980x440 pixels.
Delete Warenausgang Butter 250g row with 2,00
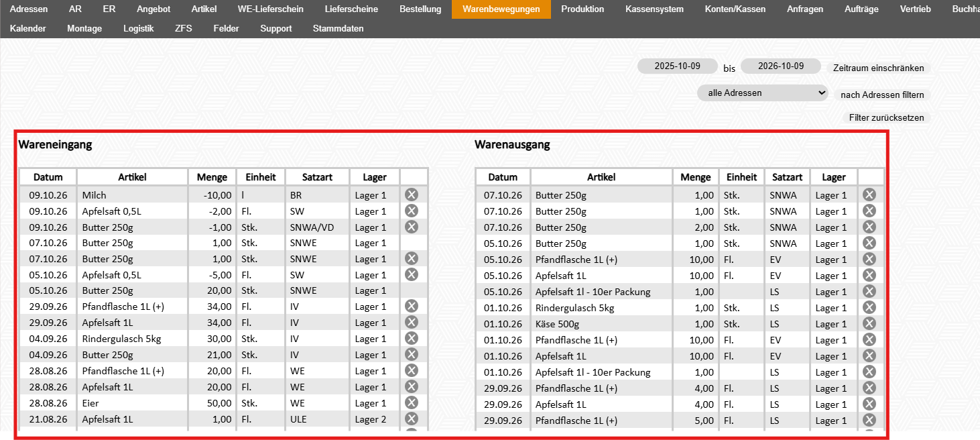tap(869, 227)
